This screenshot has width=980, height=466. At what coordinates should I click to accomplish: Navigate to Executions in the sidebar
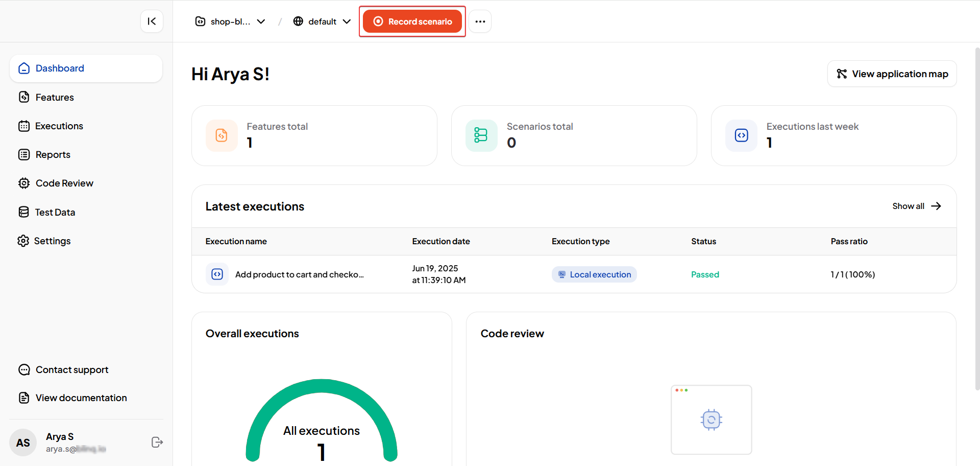[x=59, y=126]
